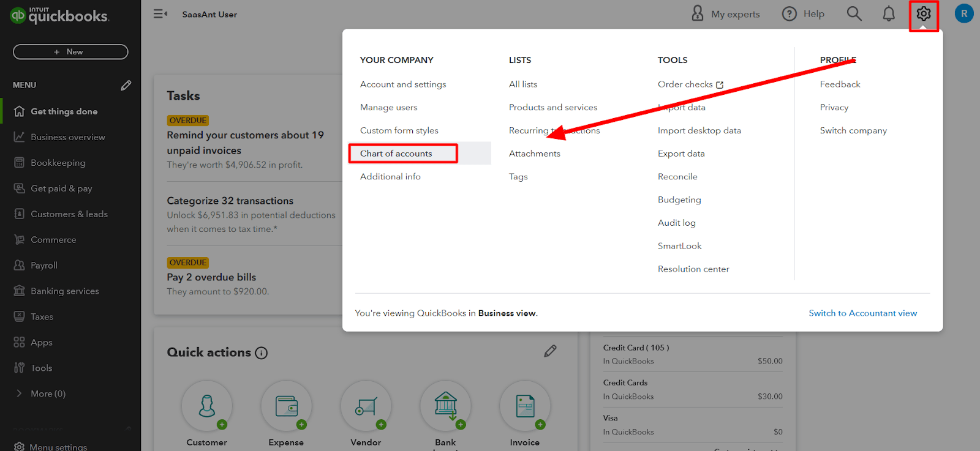The width and height of the screenshot is (980, 451).
Task: Open Reconcile tool
Action: tap(677, 177)
